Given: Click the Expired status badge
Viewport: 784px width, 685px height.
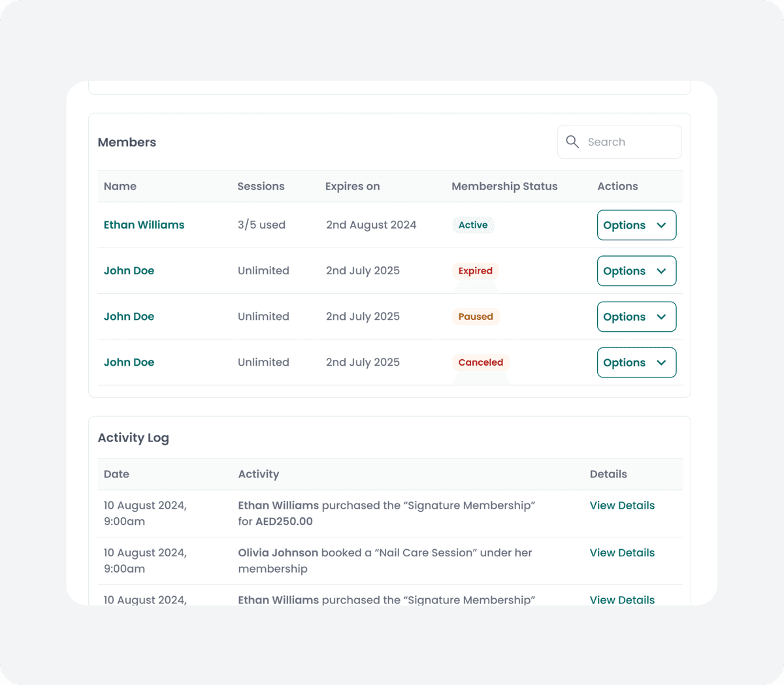Looking at the screenshot, I should pos(475,270).
